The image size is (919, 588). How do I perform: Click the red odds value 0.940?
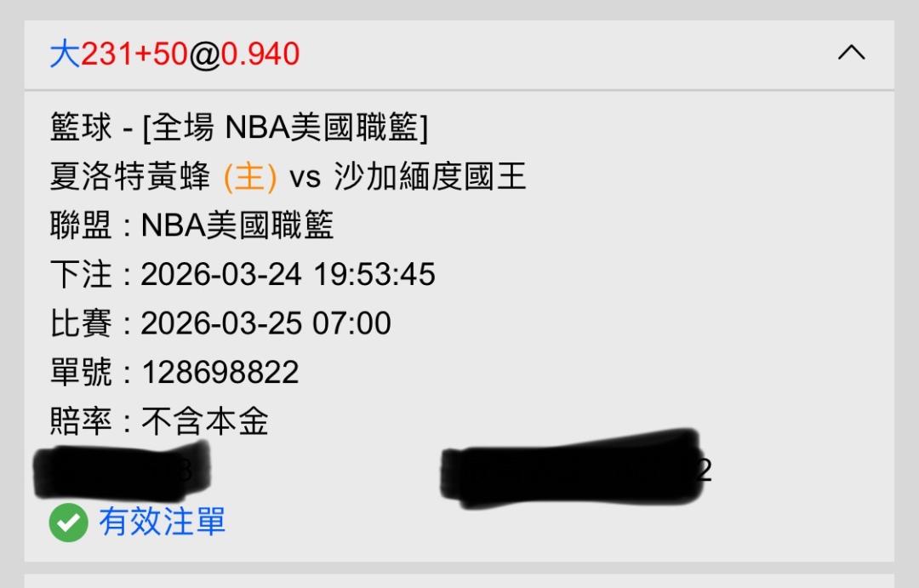coord(260,54)
